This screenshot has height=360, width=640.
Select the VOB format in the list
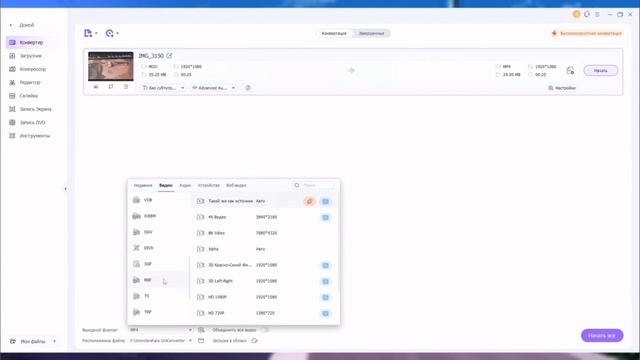pos(158,200)
